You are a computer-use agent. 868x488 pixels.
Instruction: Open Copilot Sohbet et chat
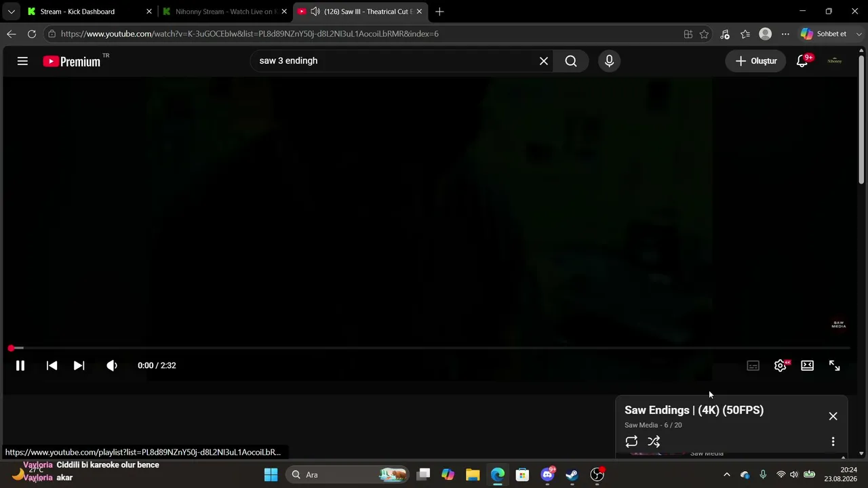[823, 34]
